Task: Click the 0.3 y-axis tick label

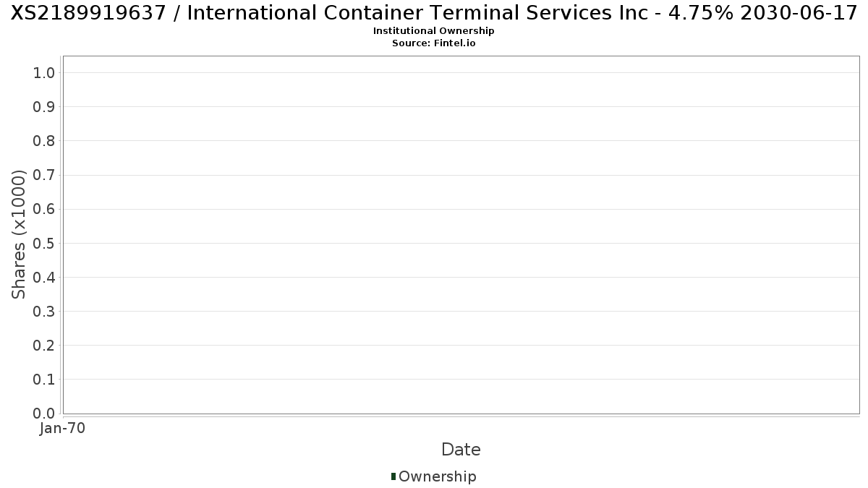Action: tap(44, 311)
